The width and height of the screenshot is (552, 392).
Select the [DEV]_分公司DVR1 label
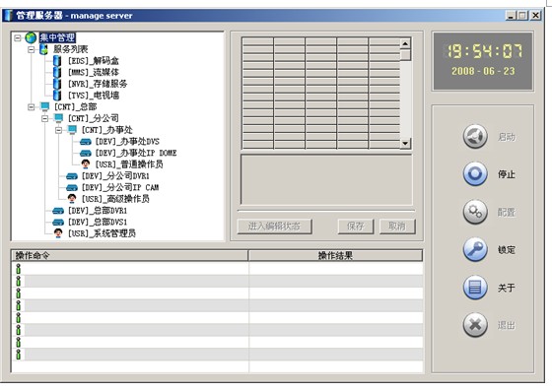coord(115,176)
